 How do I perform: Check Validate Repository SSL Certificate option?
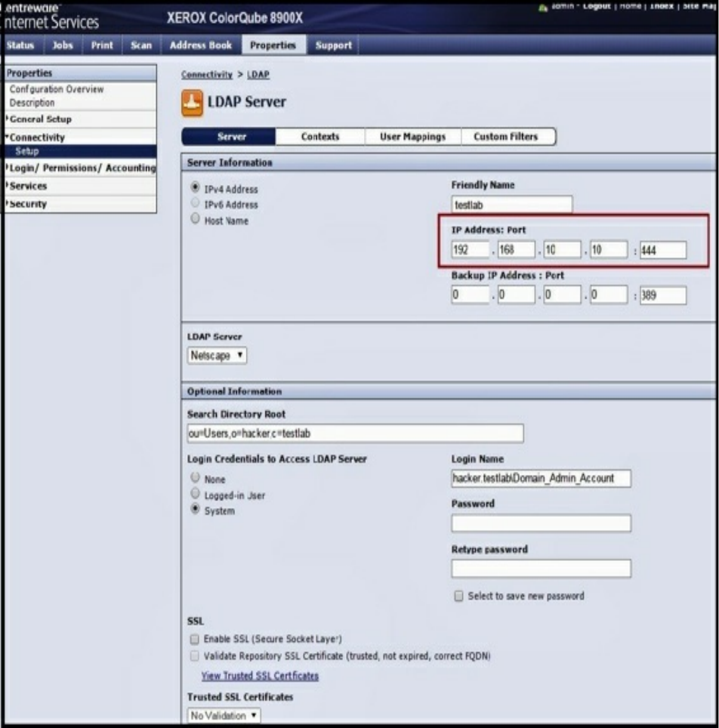click(x=195, y=656)
